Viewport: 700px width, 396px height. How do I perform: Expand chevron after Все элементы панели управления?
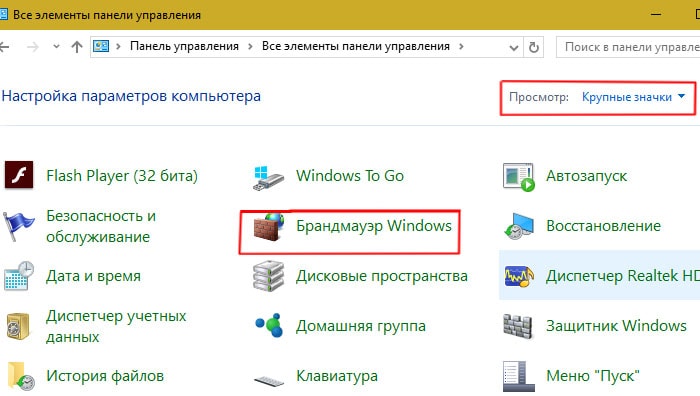[461, 46]
